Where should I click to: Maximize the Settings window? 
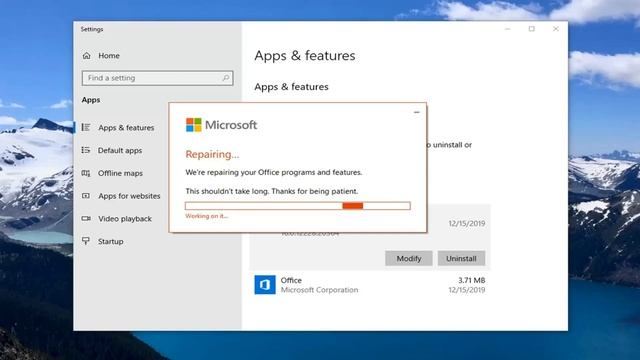(x=531, y=29)
